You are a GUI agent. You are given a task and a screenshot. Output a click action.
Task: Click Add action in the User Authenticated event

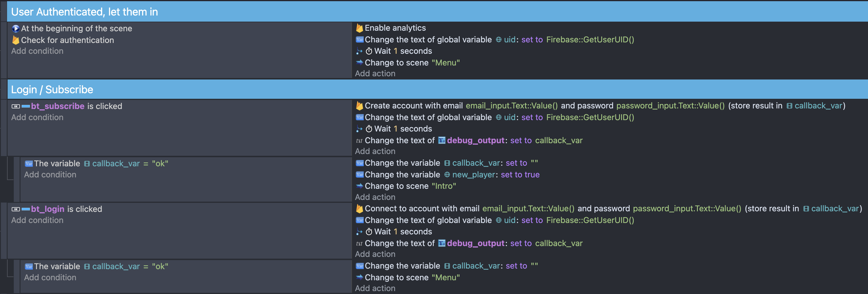point(375,73)
